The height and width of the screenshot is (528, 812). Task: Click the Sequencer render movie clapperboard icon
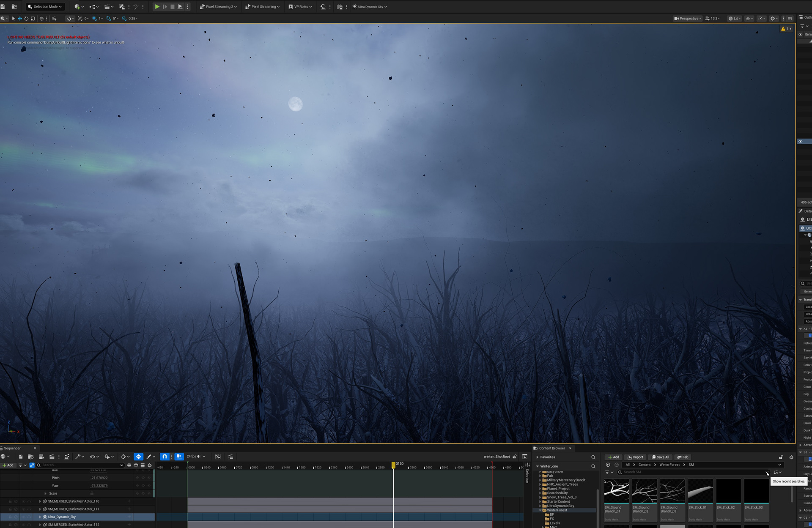(x=52, y=457)
